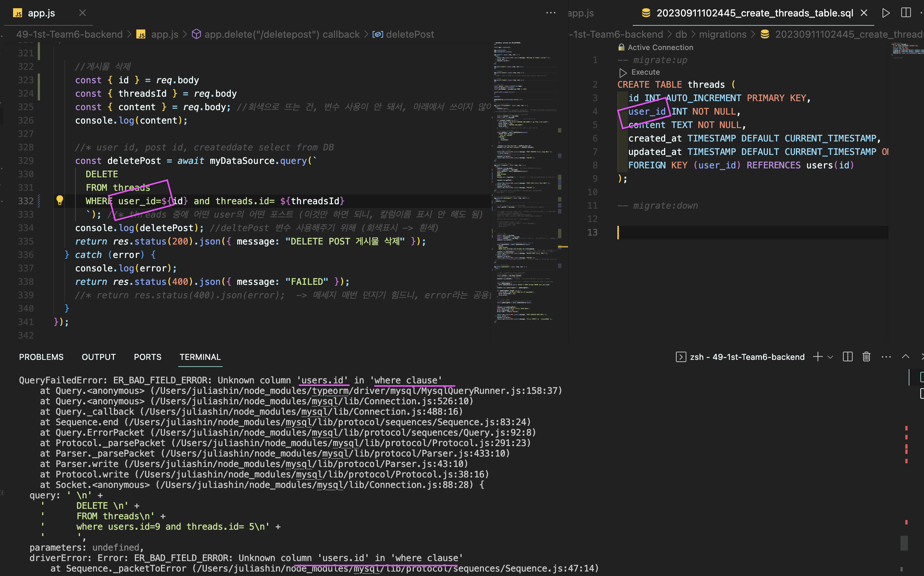Add a new terminal with plus icon
This screenshot has height=576, width=924.
[817, 357]
